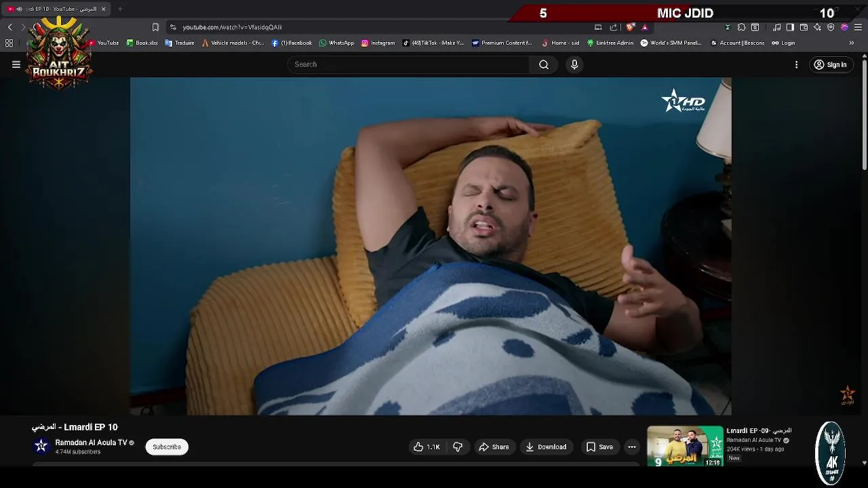Open Leo AI sparkle icon
868x488 pixels.
[x=817, y=27]
